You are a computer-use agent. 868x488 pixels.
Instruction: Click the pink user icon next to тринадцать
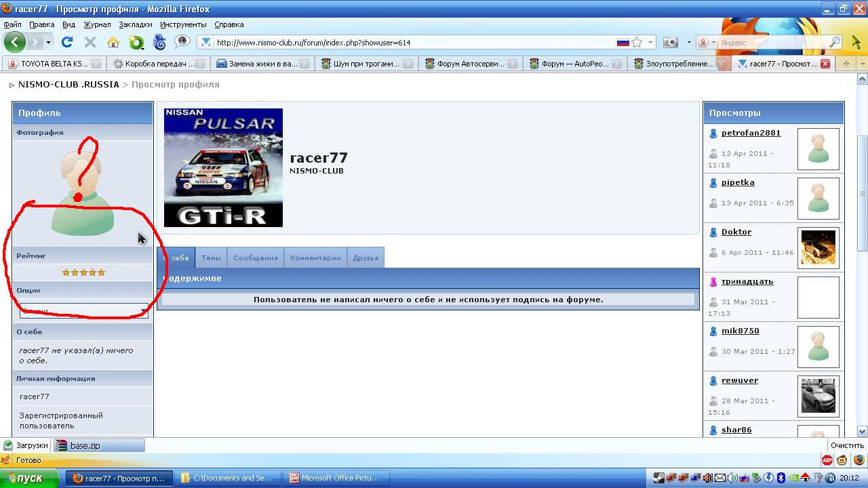pos(713,282)
